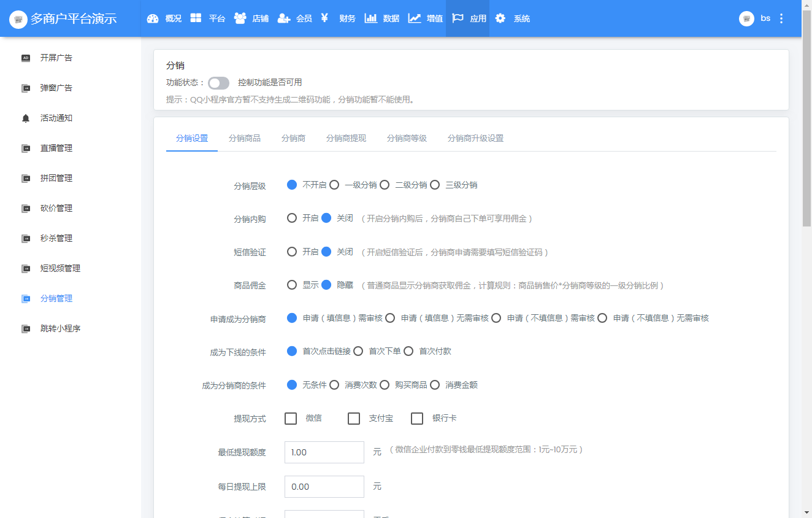The image size is (812, 518).
Task: Click the 拼团管理 sidebar icon
Action: point(26,178)
